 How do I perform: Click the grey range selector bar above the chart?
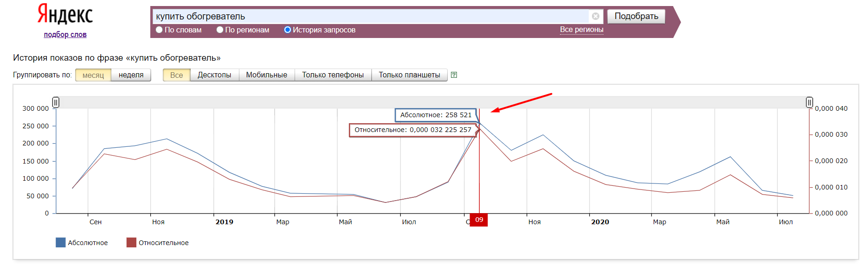[432, 102]
